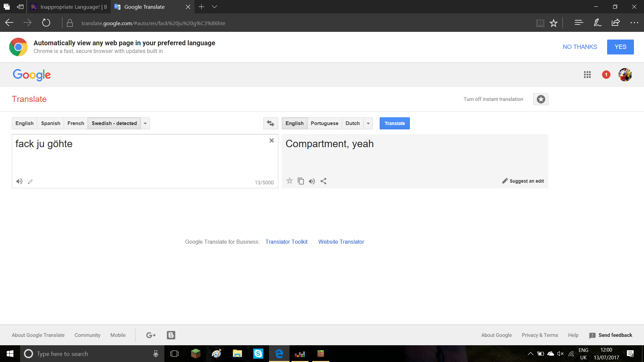Listen to the translated text audio
The image size is (644, 362).
coord(312,181)
